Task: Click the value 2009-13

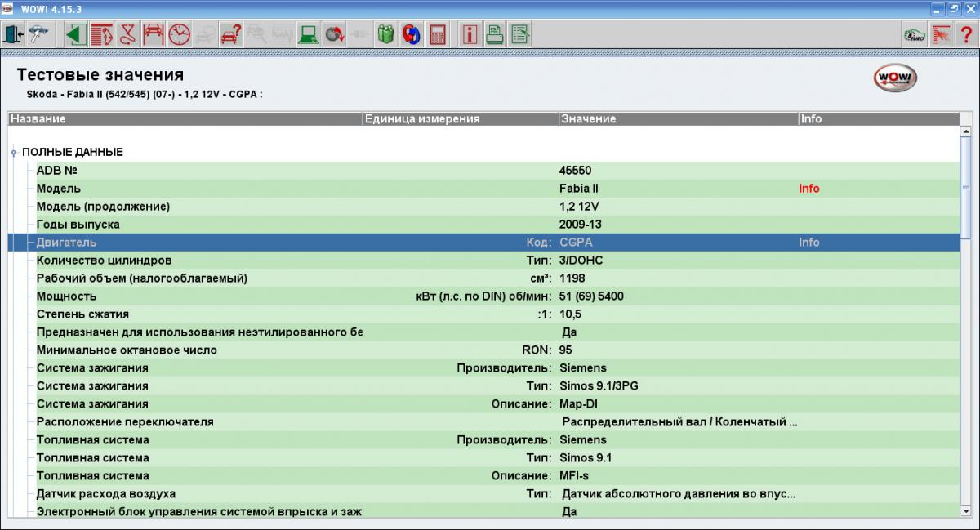Action: pyautogui.click(x=580, y=225)
